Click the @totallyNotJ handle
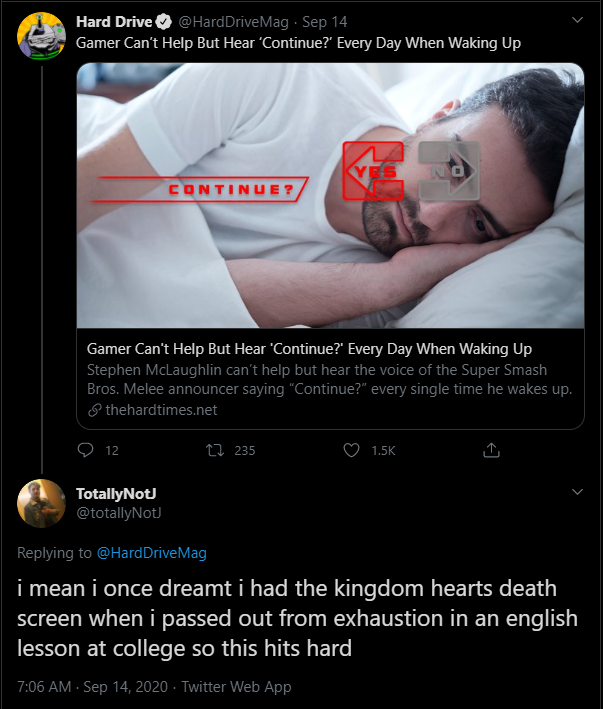Screen dimensions: 603x709 (119, 512)
